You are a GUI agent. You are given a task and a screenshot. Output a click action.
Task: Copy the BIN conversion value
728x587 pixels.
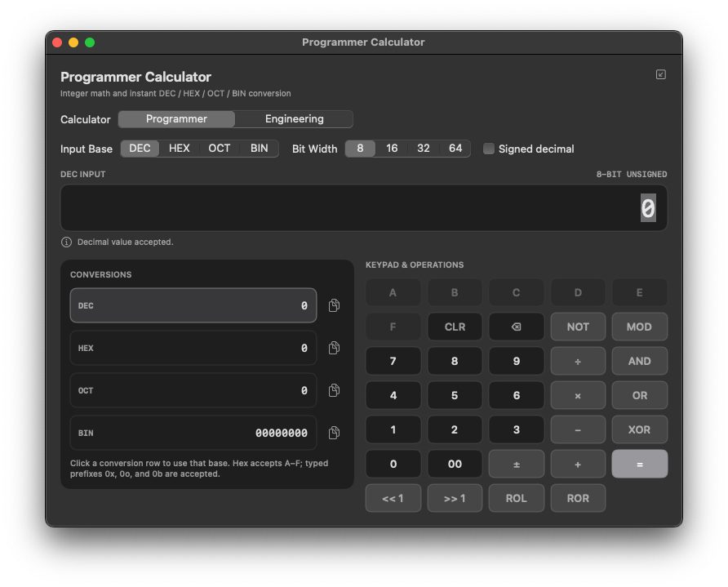(334, 433)
